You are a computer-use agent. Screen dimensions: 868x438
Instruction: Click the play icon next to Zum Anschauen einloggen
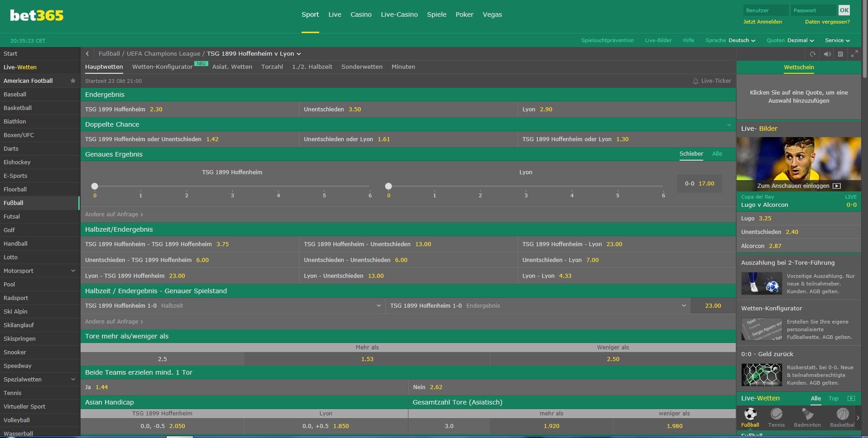click(837, 186)
